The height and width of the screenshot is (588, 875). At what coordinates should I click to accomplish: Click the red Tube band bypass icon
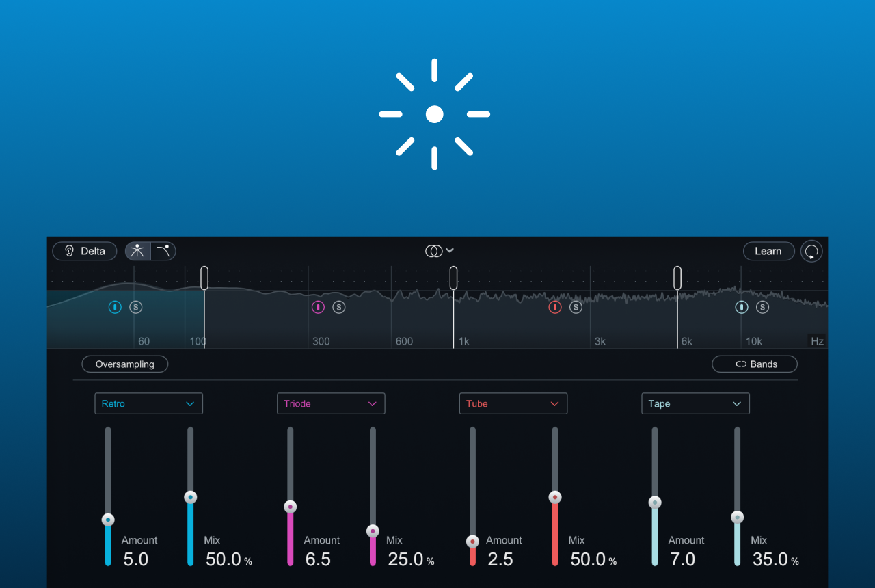point(555,308)
